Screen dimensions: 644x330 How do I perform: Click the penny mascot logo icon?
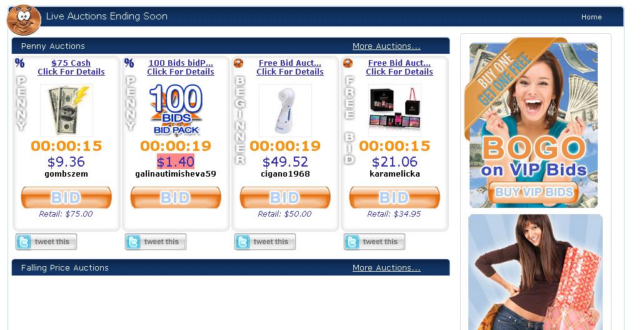point(24,20)
